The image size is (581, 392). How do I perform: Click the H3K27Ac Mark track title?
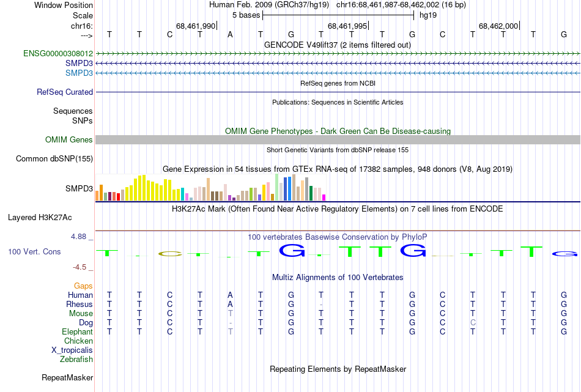pyautogui.click(x=338, y=209)
